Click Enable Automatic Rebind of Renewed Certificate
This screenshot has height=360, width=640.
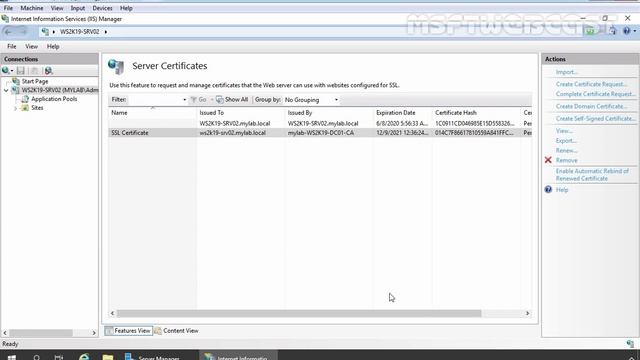[x=592, y=175]
